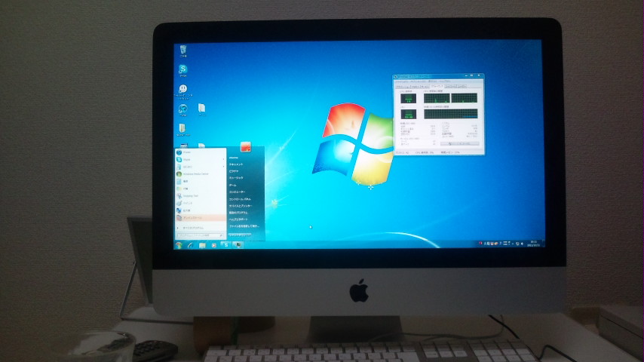Click the Memory usage gauge in Task Manager
The width and height of the screenshot is (644, 362).
(408, 114)
